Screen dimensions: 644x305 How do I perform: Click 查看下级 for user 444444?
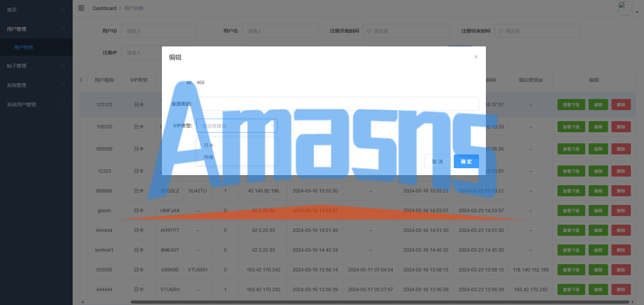(x=571, y=289)
